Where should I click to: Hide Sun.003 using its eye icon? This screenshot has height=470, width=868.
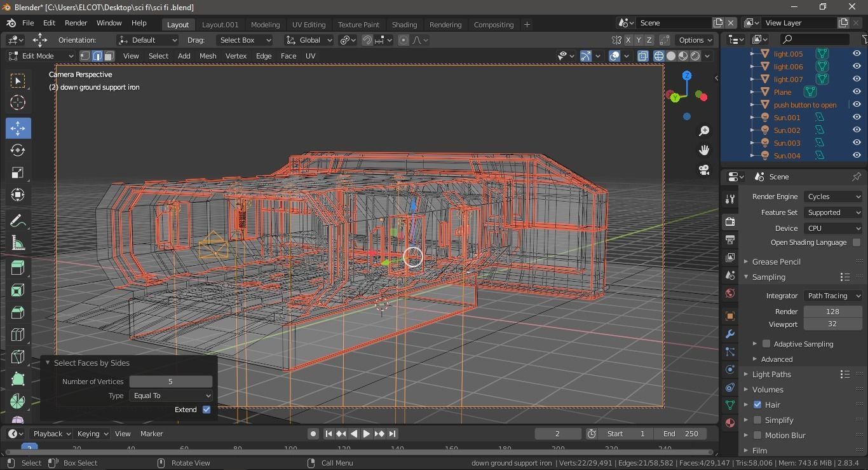point(857,143)
